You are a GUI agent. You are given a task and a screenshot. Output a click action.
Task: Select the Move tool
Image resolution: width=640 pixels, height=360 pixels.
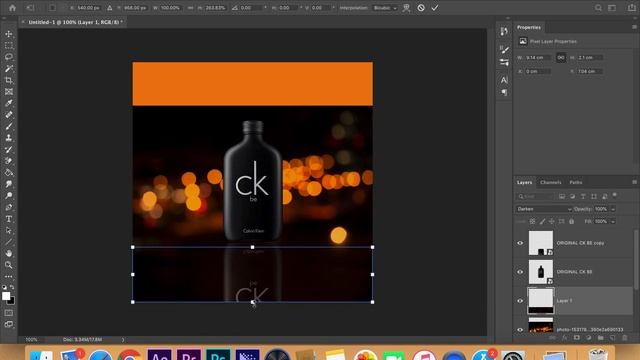tap(9, 34)
